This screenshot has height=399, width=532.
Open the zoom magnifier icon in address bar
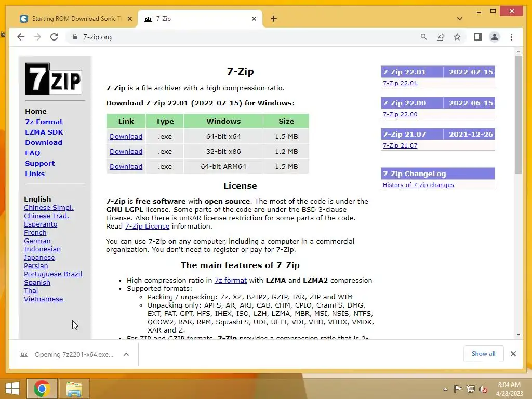424,37
